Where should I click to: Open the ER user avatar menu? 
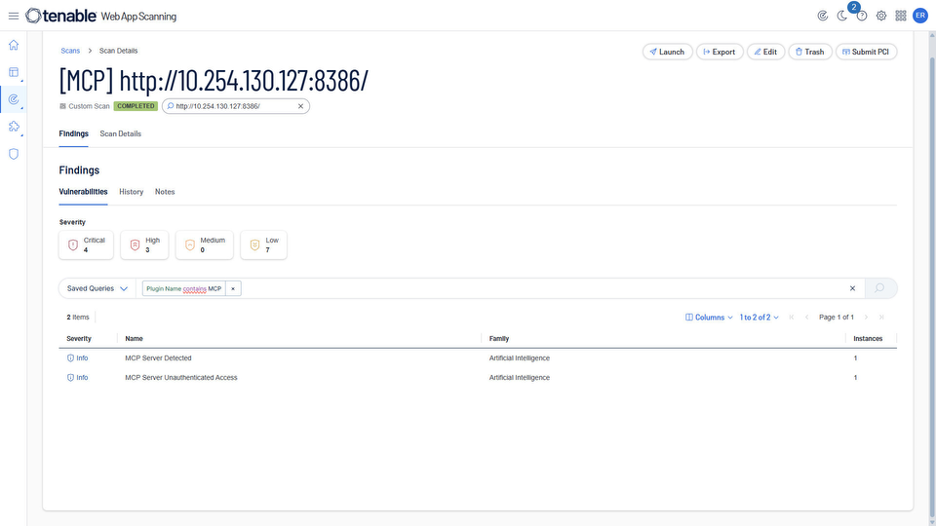coord(920,16)
